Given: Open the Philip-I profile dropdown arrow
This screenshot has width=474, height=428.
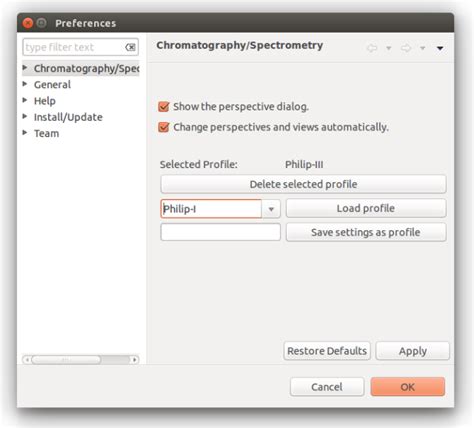Looking at the screenshot, I should (x=271, y=209).
